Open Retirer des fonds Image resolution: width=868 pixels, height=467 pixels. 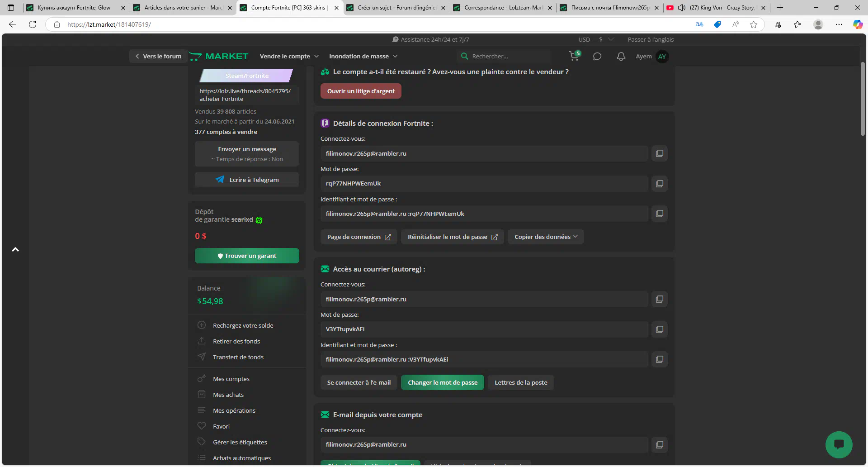(236, 341)
